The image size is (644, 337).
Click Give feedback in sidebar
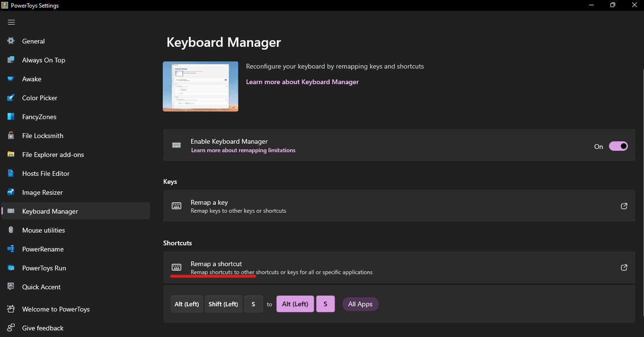pyautogui.click(x=43, y=328)
